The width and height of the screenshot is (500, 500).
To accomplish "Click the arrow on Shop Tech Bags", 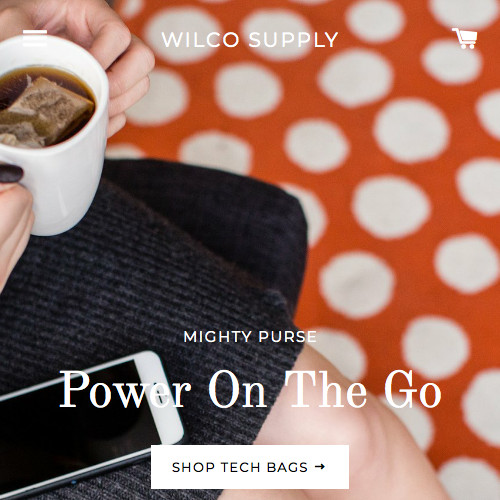I will click(x=320, y=467).
